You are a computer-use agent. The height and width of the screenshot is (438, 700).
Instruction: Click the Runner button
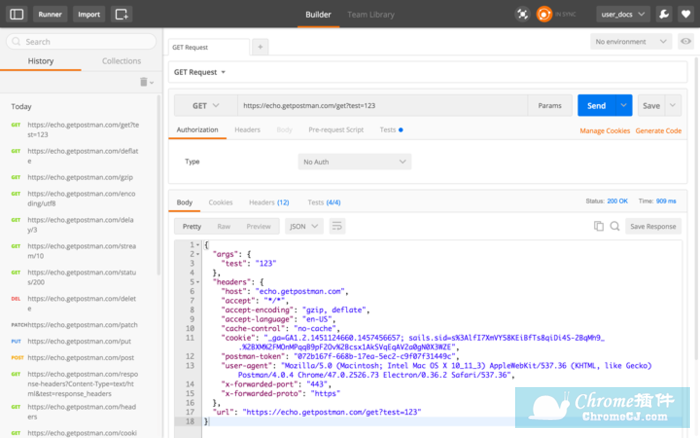pyautogui.click(x=50, y=14)
